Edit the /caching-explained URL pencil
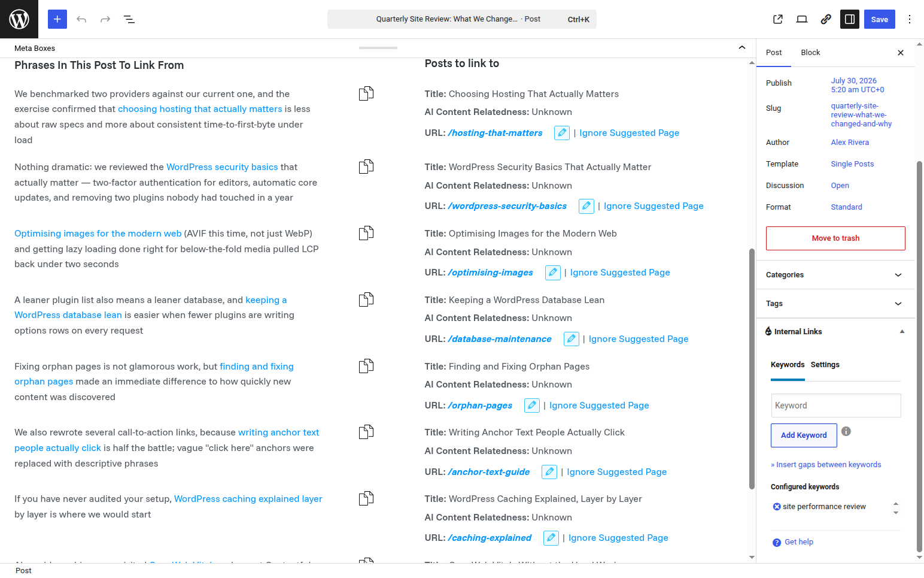Screen dimensions: 924x578 (551, 538)
